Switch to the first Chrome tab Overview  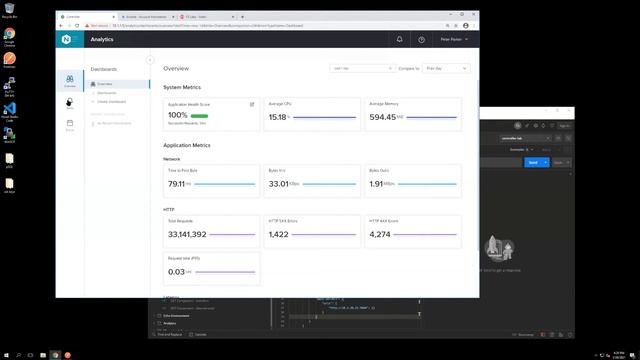(87, 17)
